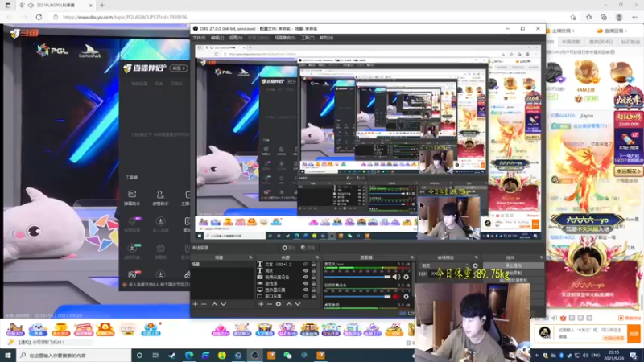Screen dimensions: 644x362
Task: Open 弹幕助手 tool in 直播伴侣 panel
Action: 132,198
